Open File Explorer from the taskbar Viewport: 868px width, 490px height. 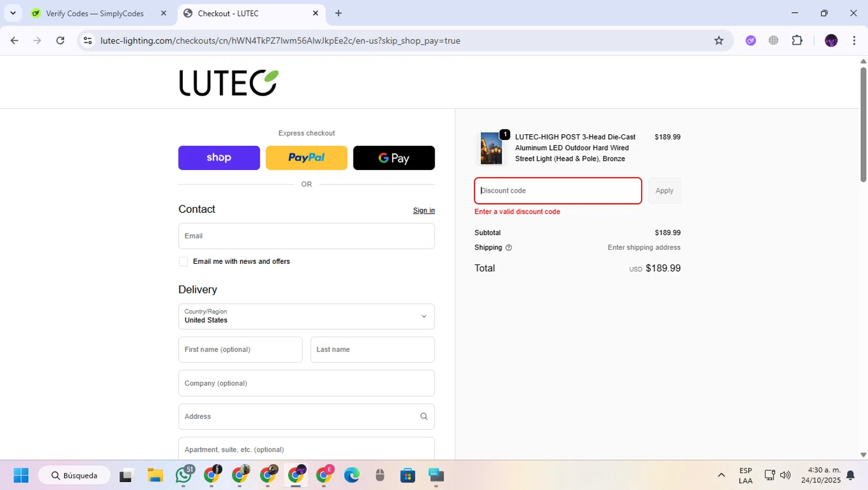[x=155, y=476]
